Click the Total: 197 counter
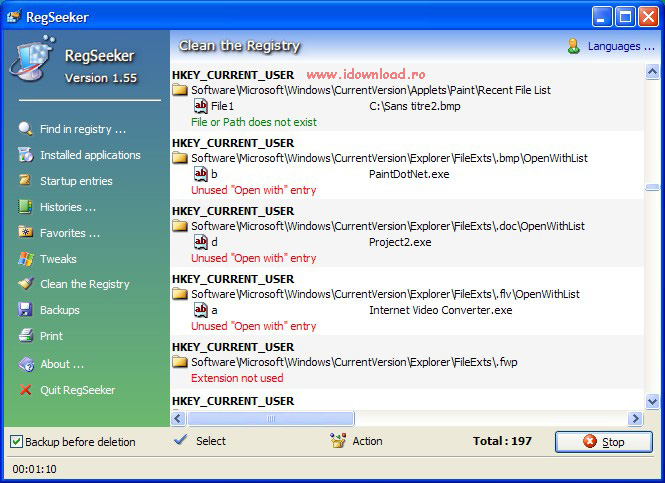The height and width of the screenshot is (483, 665). [x=502, y=441]
